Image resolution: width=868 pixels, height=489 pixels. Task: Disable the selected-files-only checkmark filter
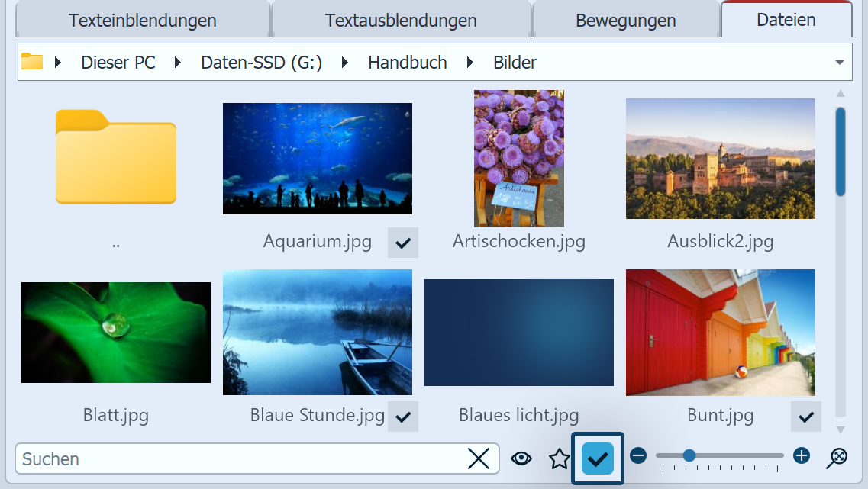pos(599,458)
